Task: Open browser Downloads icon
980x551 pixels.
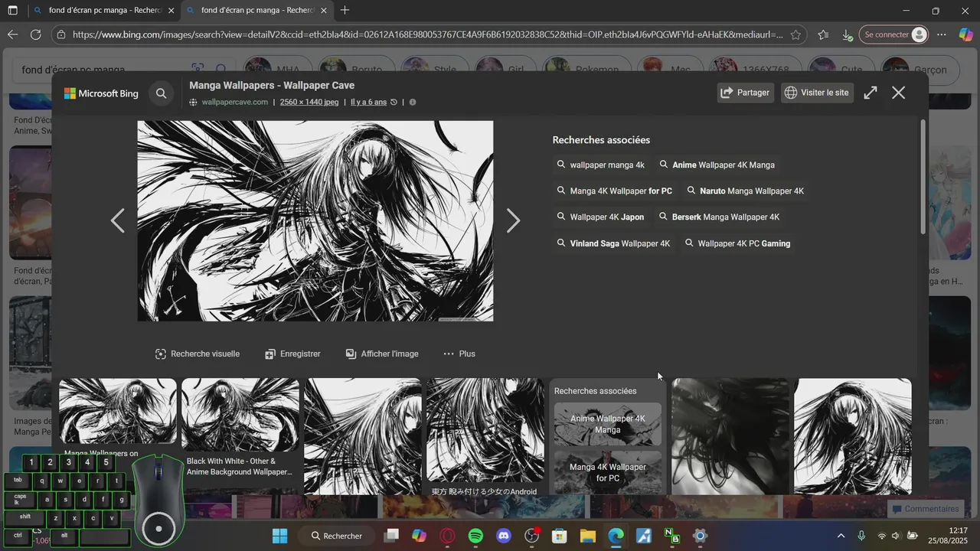Action: click(x=847, y=34)
